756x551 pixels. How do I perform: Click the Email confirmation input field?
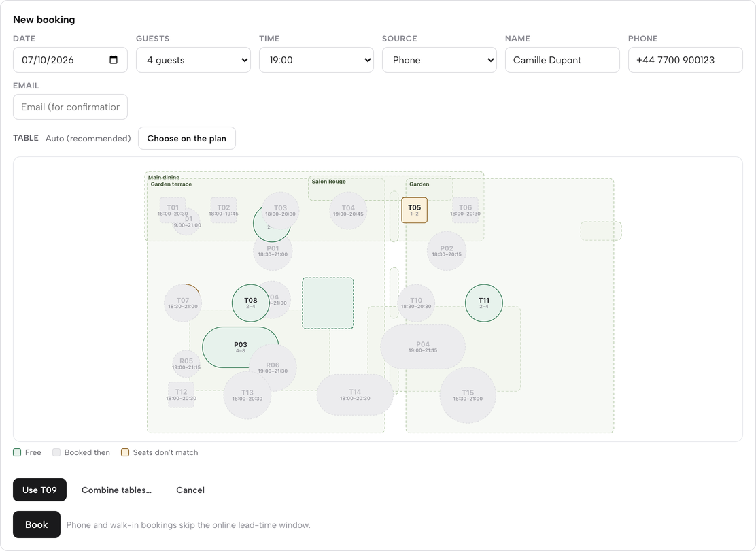[71, 107]
